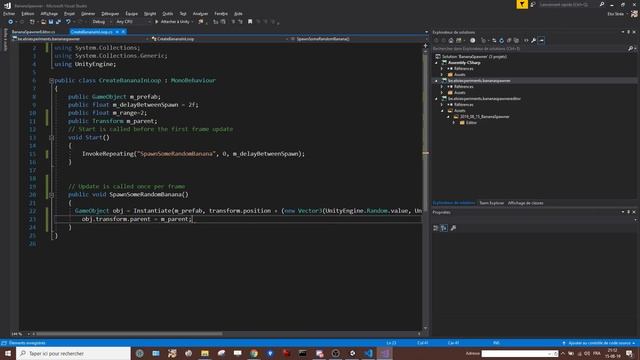Expand References under Assembly-CSharp
The image size is (640, 360).
pyautogui.click(x=442, y=69)
